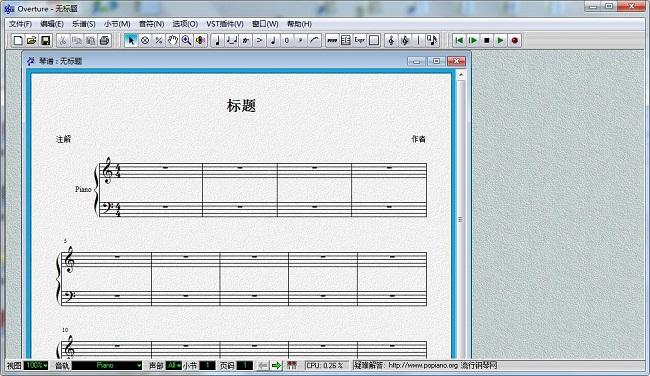Viewport: 650px width, 376px height.
Task: Open the 窗口(W) menu
Action: pyautogui.click(x=265, y=24)
